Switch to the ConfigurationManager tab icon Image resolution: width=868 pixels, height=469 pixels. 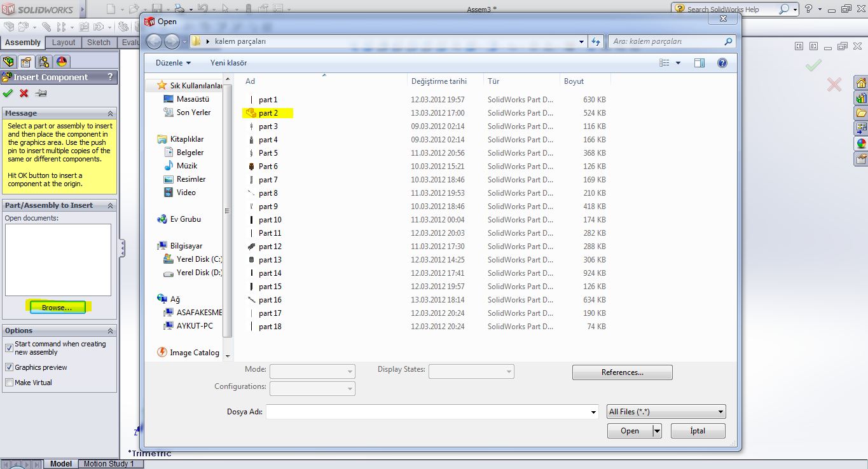(43, 62)
